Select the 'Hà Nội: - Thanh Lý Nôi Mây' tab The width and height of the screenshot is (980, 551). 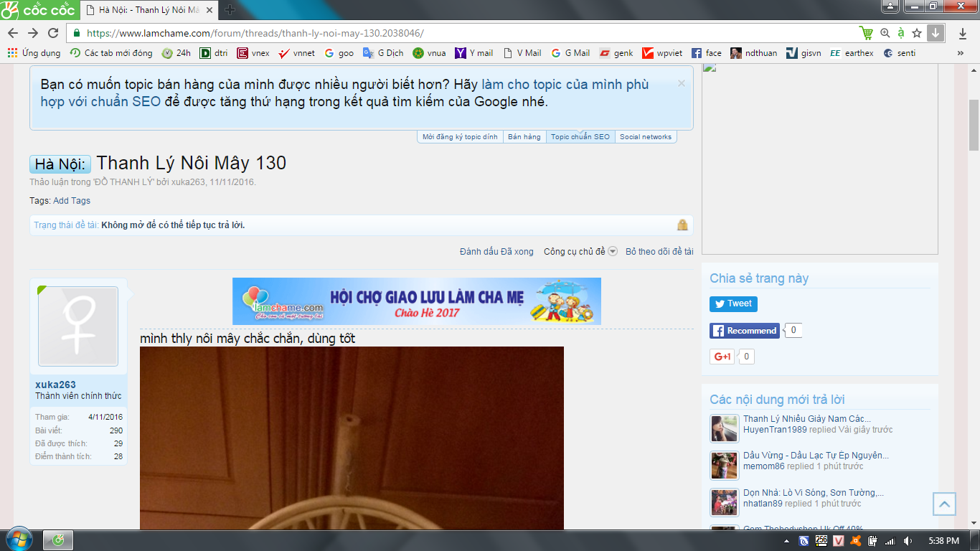point(149,10)
